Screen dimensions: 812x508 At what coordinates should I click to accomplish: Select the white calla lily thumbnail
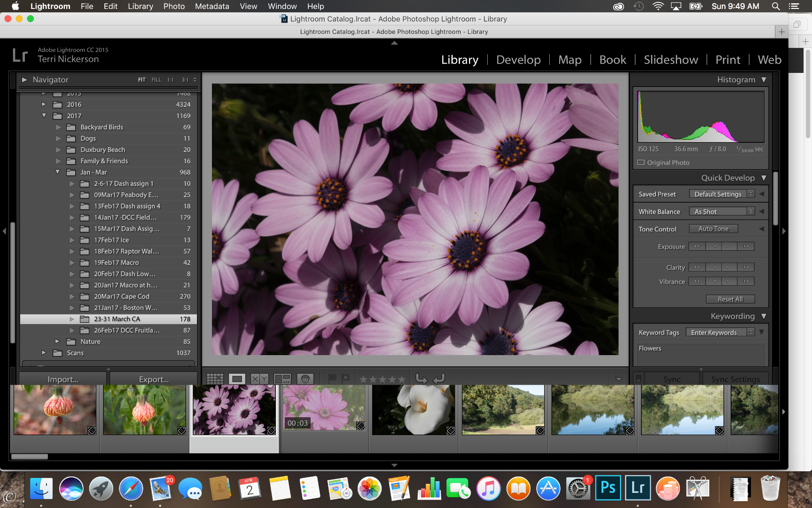pyautogui.click(x=413, y=409)
